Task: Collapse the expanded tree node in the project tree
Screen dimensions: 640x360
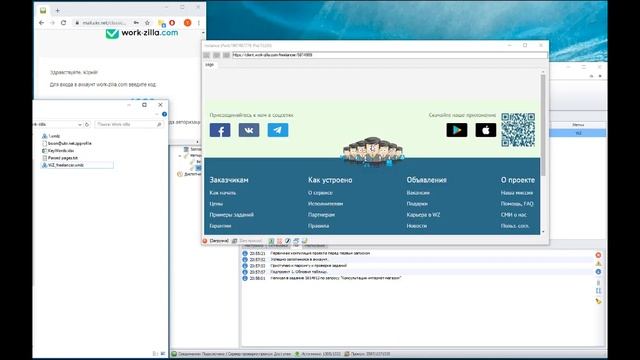Action: click(x=180, y=156)
